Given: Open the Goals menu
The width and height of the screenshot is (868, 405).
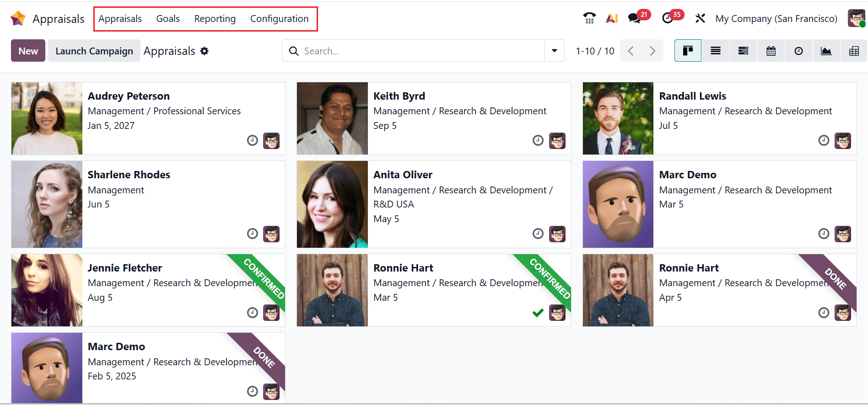Looking at the screenshot, I should [168, 19].
